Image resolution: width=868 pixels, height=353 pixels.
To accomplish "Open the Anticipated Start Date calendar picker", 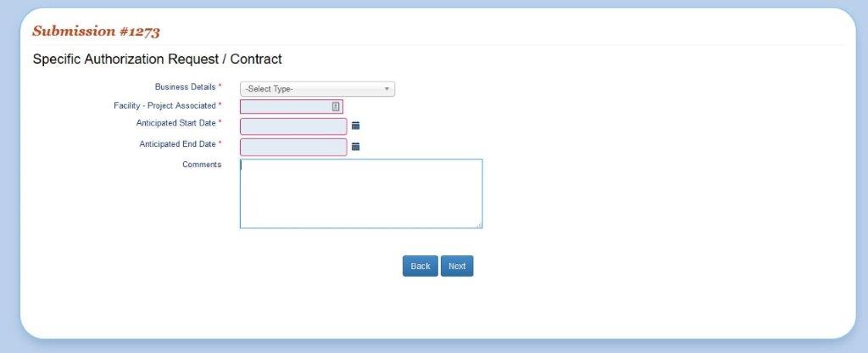I will (356, 126).
